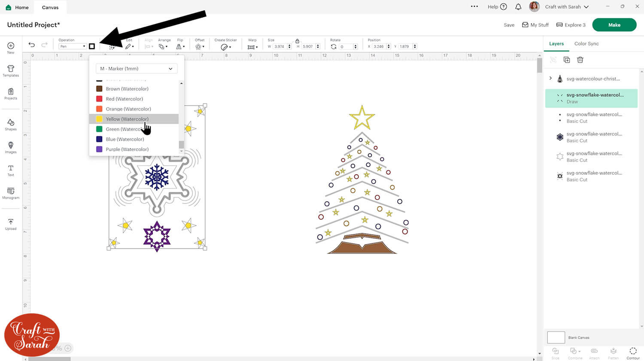Click the Undo arrow

(32, 45)
